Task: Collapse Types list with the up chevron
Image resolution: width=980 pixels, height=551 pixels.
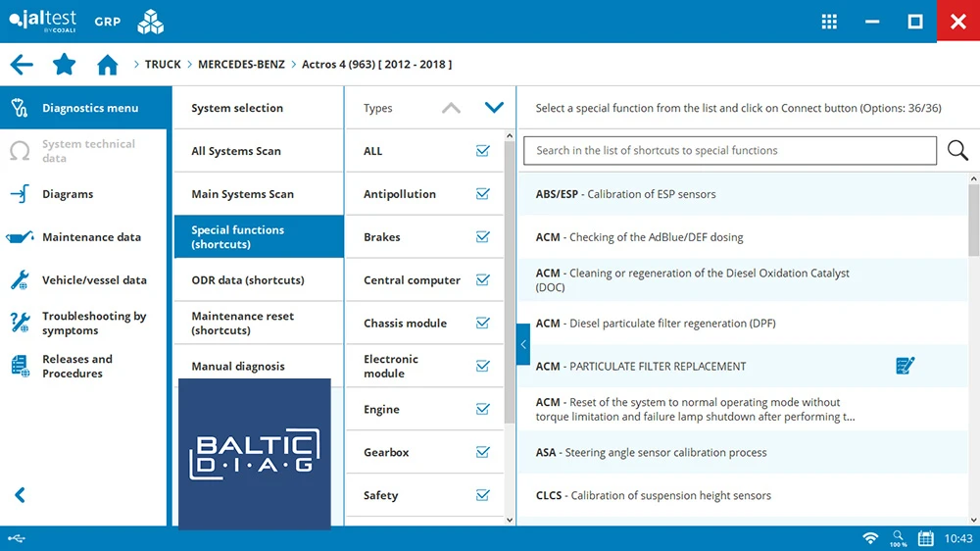Action: coord(451,108)
